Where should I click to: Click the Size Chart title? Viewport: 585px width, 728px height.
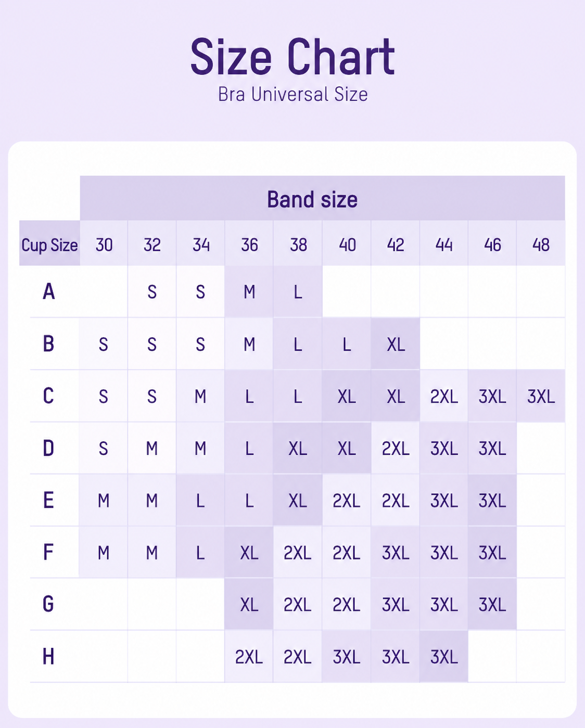coord(292,57)
